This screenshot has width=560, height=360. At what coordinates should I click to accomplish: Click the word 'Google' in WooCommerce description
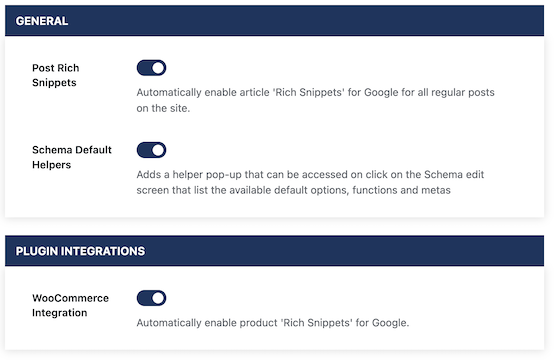point(390,323)
